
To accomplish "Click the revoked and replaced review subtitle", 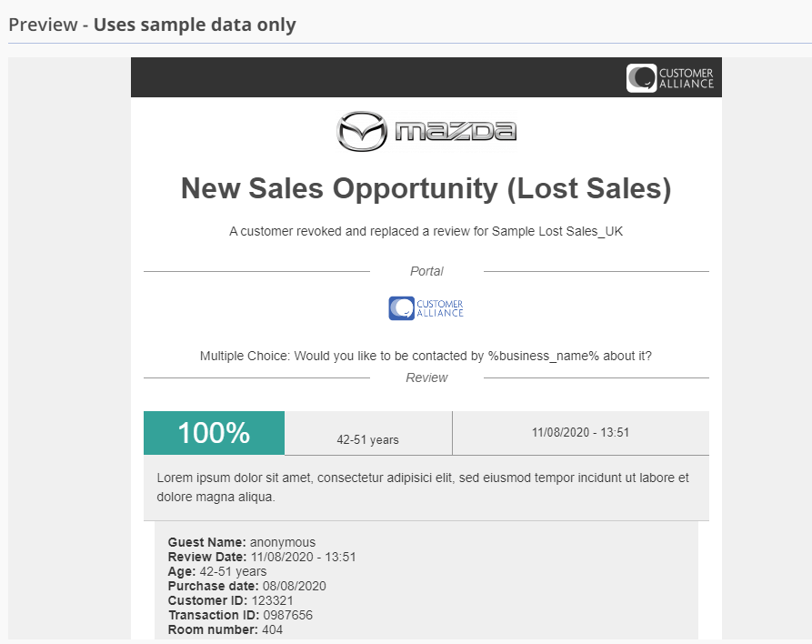I will [x=426, y=231].
